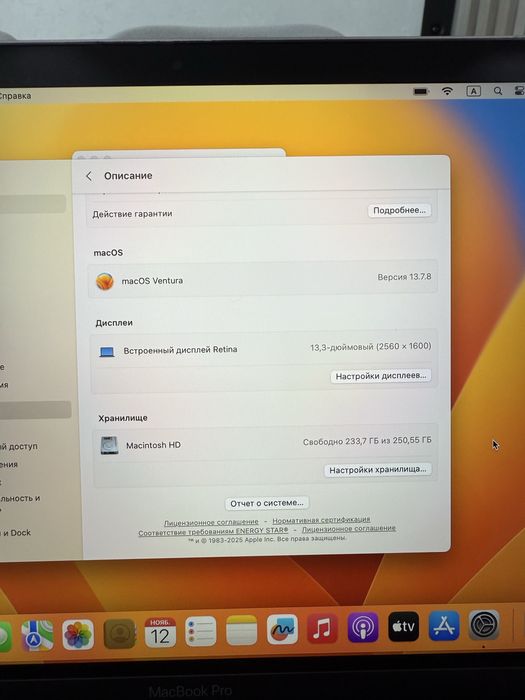525x700 pixels.
Task: Open the first Лицензионное соглашение link
Action: (x=211, y=522)
